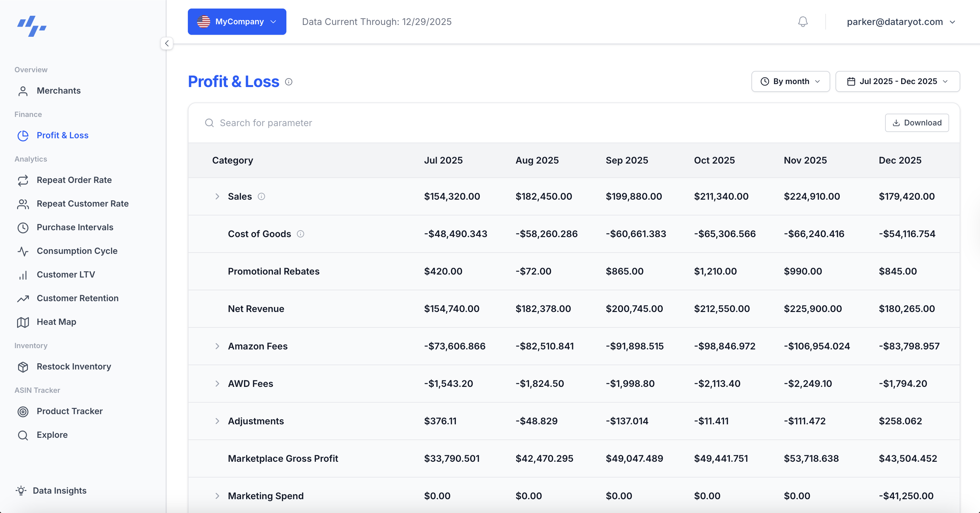Viewport: 980px width, 513px height.
Task: Select the Customer LTV chart icon
Action: coord(23,275)
